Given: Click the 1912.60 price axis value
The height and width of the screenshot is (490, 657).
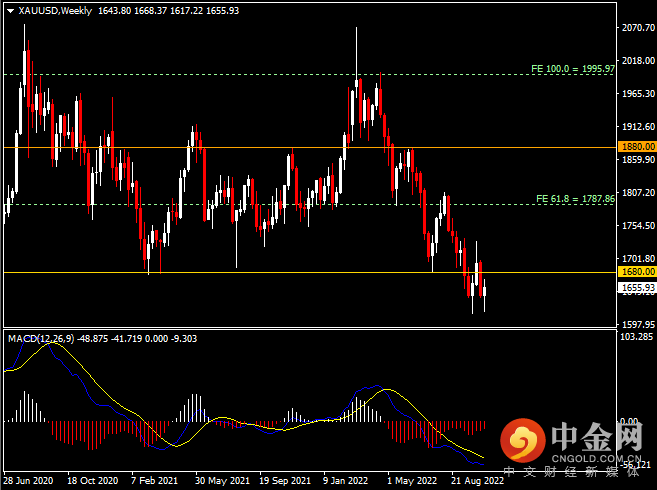Looking at the screenshot, I should pos(638,127).
